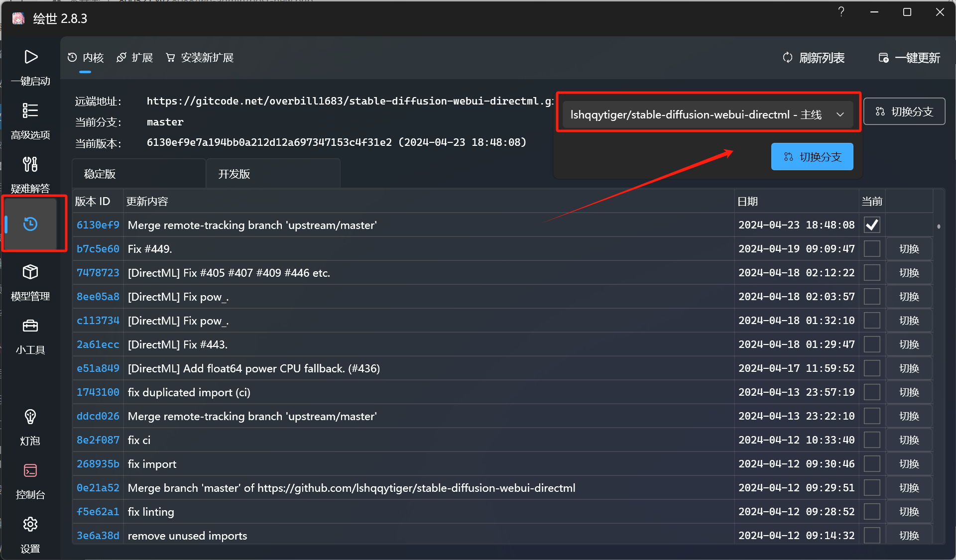Toggle the current checkbox for commit 6130ef9

(872, 225)
